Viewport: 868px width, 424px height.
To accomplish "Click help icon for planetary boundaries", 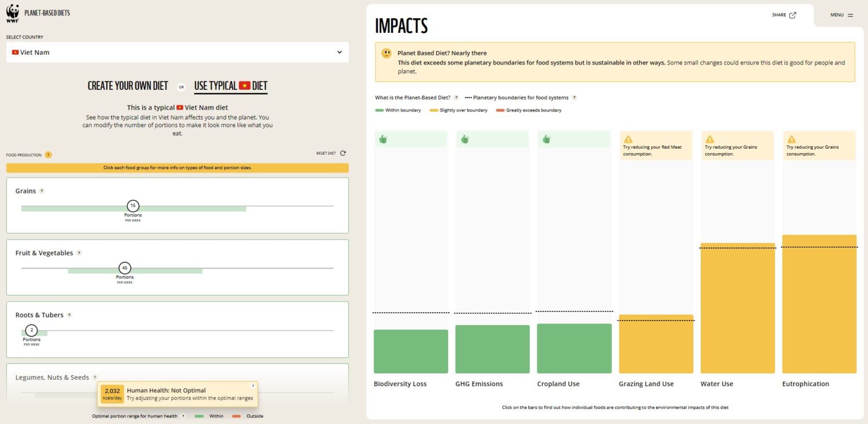I will (574, 98).
